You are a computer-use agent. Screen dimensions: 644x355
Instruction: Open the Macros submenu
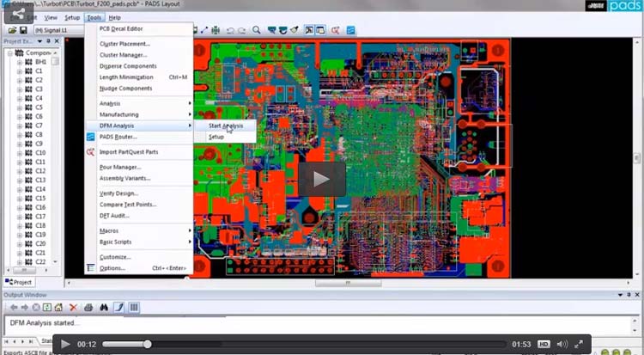pos(139,230)
